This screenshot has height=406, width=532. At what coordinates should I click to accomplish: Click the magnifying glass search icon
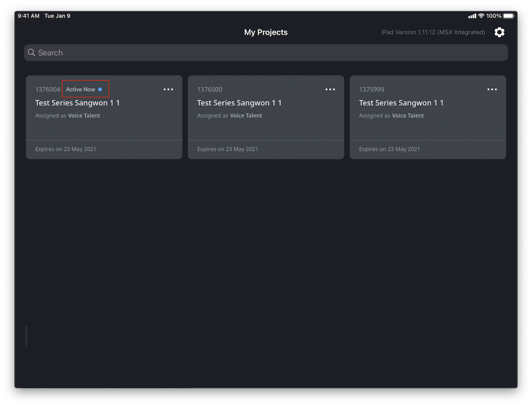click(31, 53)
